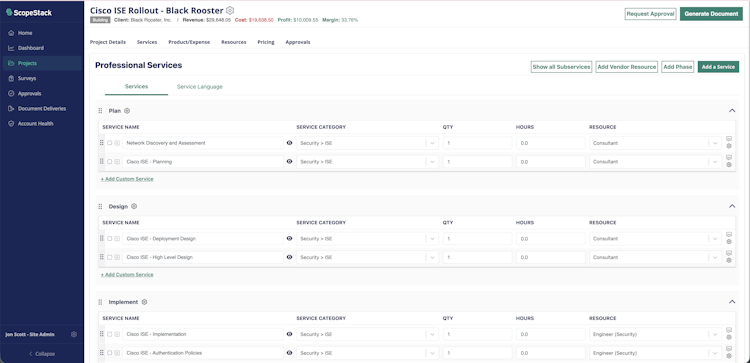This screenshot has width=750, height=363.
Task: Click the Approvals checkmark icon in sidebar
Action: point(11,94)
